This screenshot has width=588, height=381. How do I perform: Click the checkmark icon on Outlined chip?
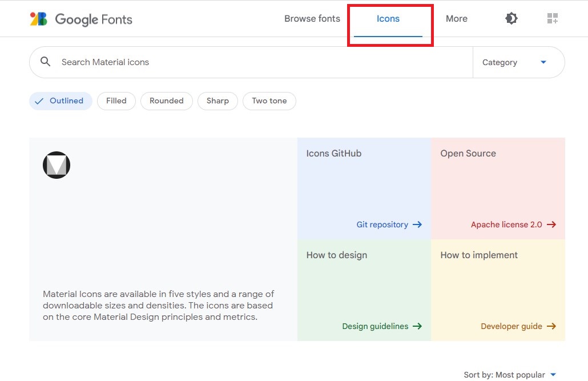point(39,101)
